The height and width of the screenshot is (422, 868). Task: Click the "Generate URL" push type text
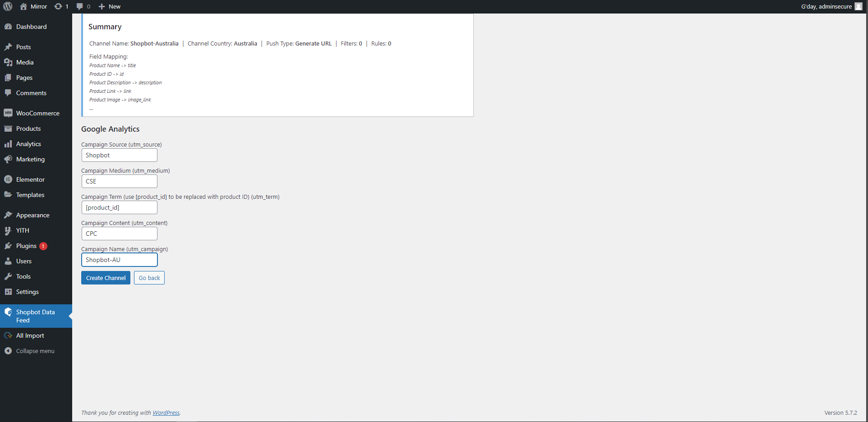313,44
